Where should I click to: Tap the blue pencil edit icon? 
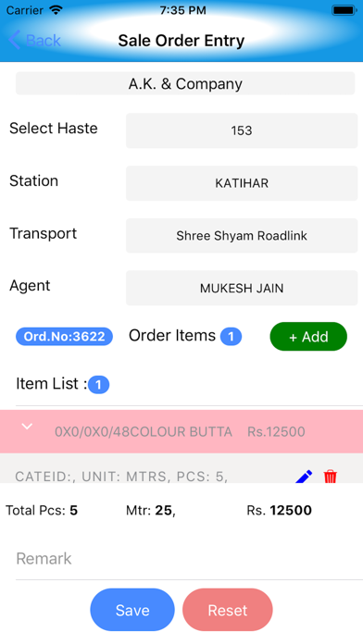(304, 477)
